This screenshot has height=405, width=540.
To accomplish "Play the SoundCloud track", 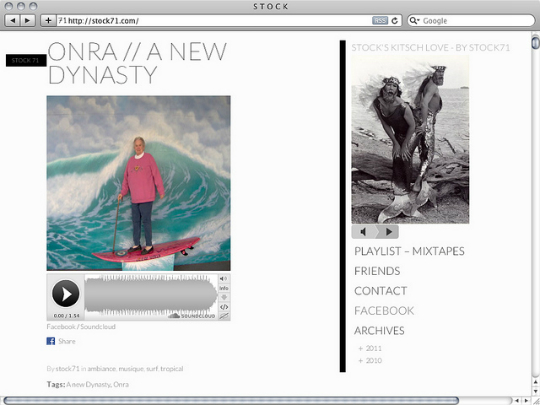I will pyautogui.click(x=65, y=293).
